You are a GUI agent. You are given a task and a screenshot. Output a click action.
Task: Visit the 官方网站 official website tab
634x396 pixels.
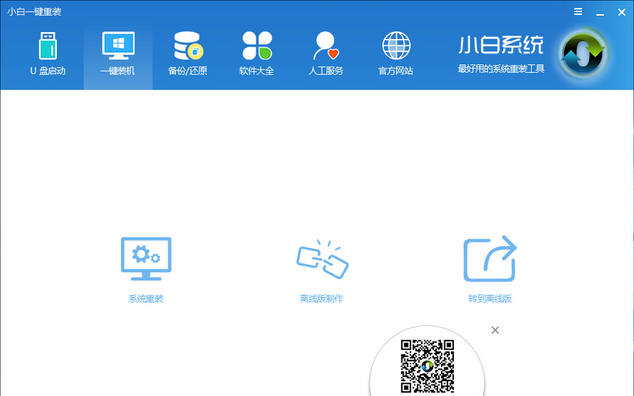pos(396,55)
